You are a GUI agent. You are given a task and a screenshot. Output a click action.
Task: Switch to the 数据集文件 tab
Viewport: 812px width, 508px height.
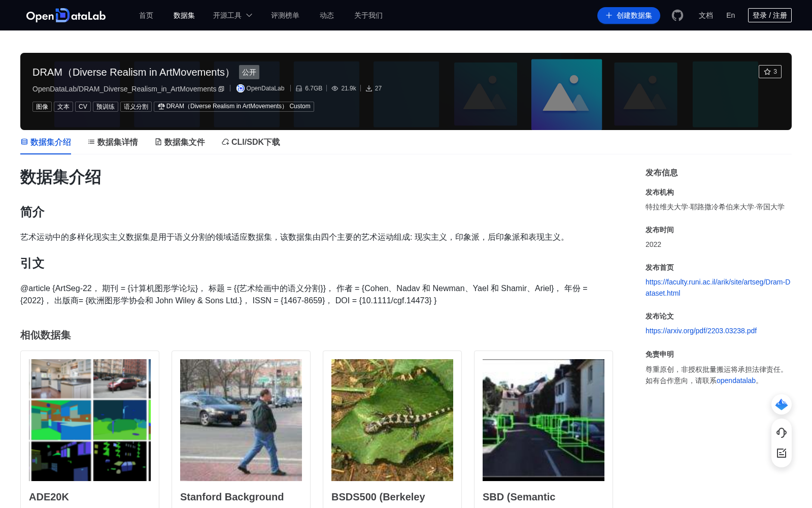[180, 142]
